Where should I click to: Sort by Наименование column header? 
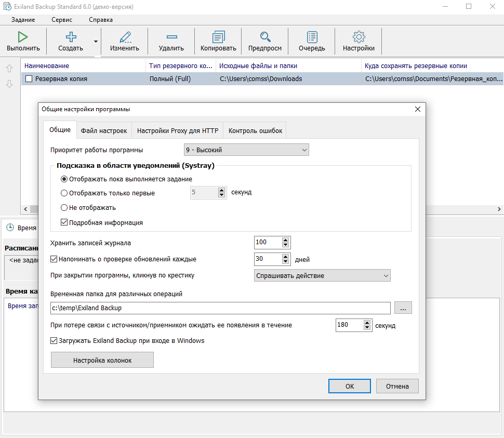[84, 65]
